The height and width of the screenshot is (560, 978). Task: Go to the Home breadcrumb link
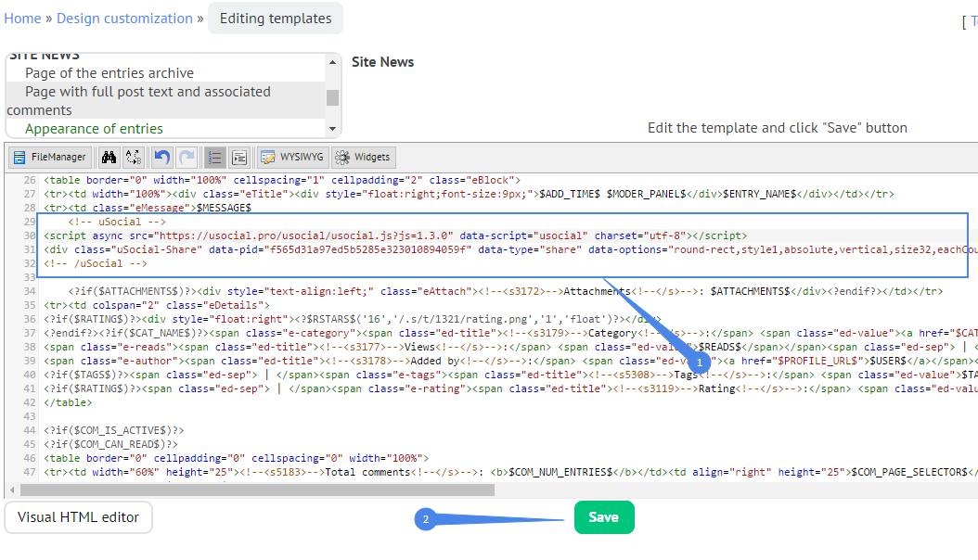tap(22, 19)
